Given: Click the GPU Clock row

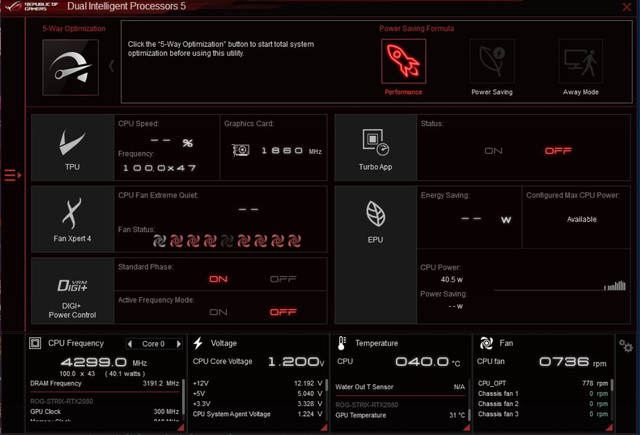Looking at the screenshot, I should tap(104, 411).
